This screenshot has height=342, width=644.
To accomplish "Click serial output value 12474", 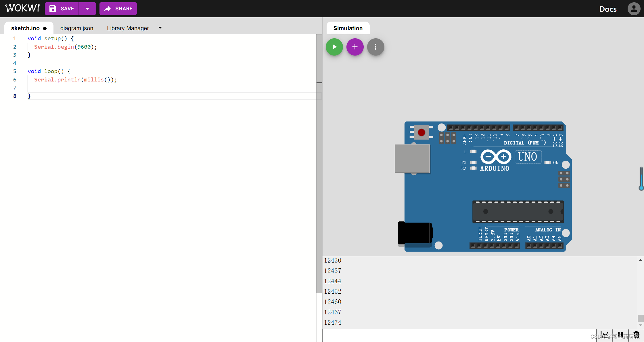I will [333, 322].
